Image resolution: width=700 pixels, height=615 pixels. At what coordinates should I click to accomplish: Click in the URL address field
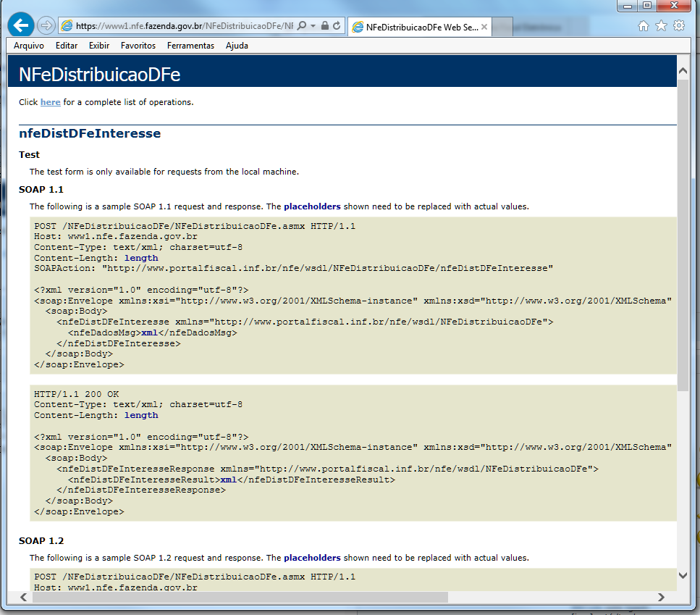click(181, 26)
